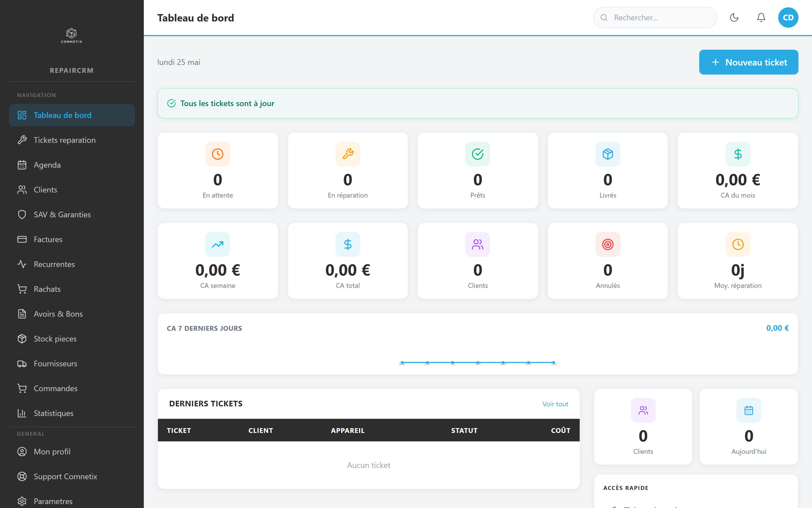Click the STATUT column header
812x508 pixels.
pos(464,430)
